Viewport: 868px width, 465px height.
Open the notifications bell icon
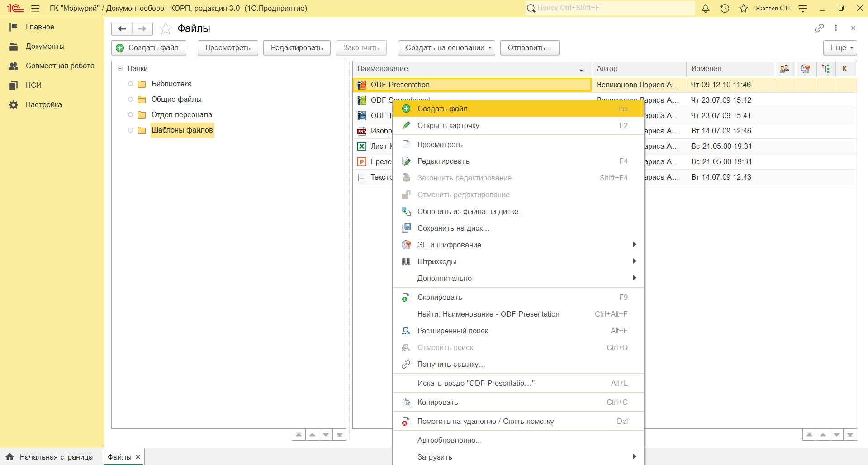point(706,8)
